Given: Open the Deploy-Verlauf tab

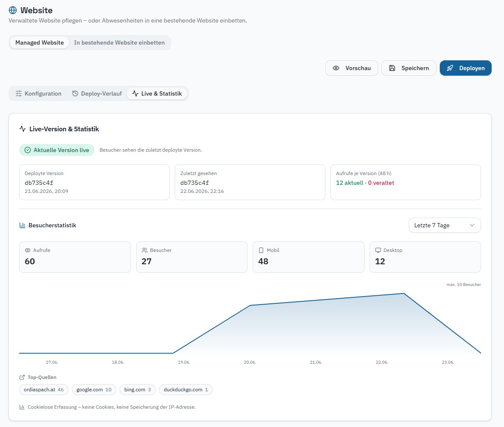Looking at the screenshot, I should (x=97, y=93).
